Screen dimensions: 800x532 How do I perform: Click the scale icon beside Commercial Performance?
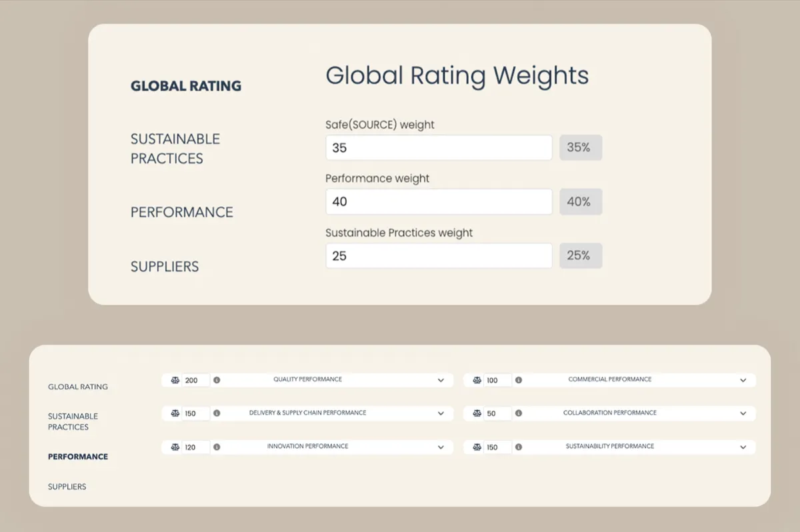pos(477,380)
